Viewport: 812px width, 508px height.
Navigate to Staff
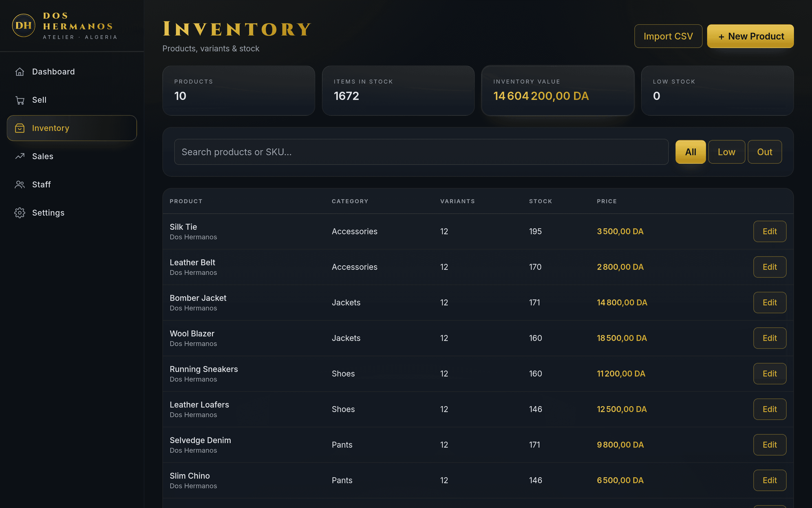click(x=72, y=185)
